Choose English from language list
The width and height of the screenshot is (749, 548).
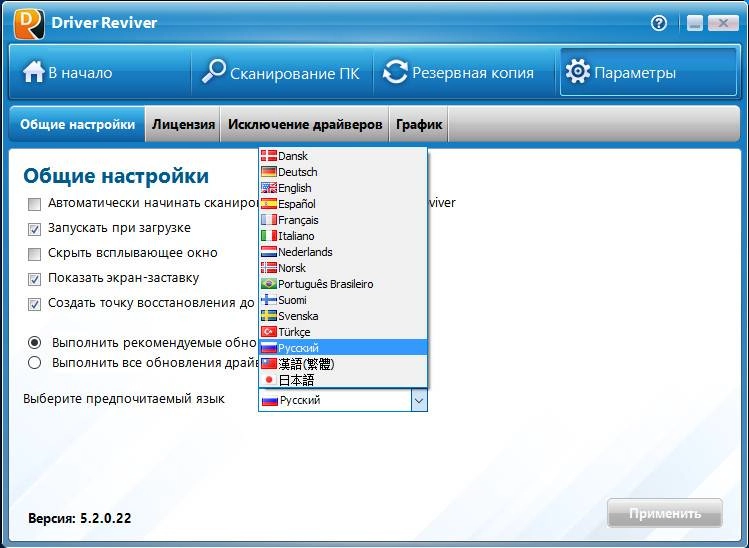[343, 188]
